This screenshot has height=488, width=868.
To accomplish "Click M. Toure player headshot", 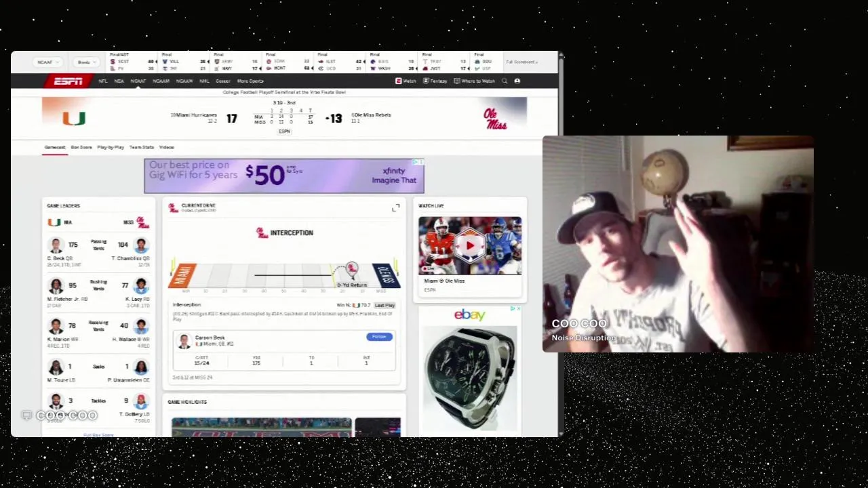I will click(x=56, y=367).
